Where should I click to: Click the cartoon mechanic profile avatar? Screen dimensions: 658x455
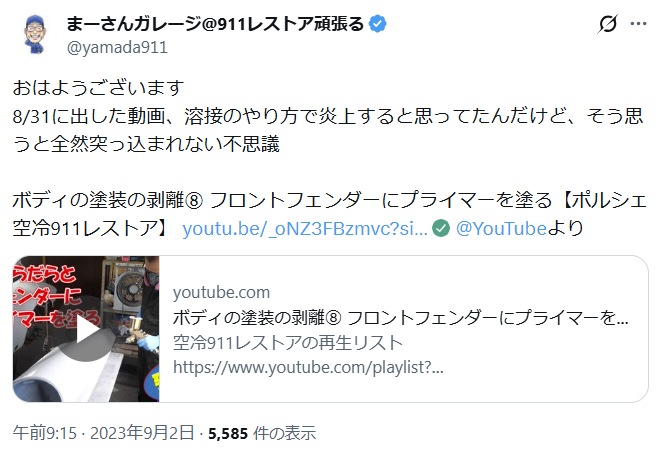tap(34, 35)
